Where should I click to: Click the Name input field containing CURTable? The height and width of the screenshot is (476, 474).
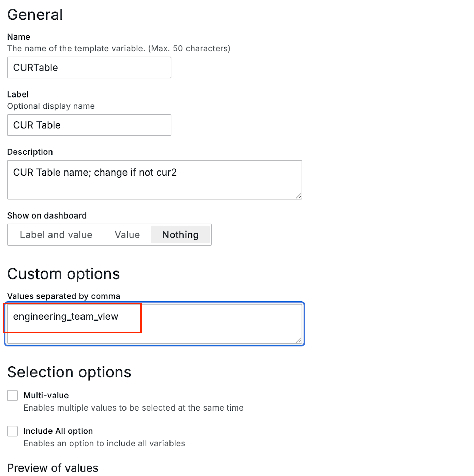click(89, 68)
